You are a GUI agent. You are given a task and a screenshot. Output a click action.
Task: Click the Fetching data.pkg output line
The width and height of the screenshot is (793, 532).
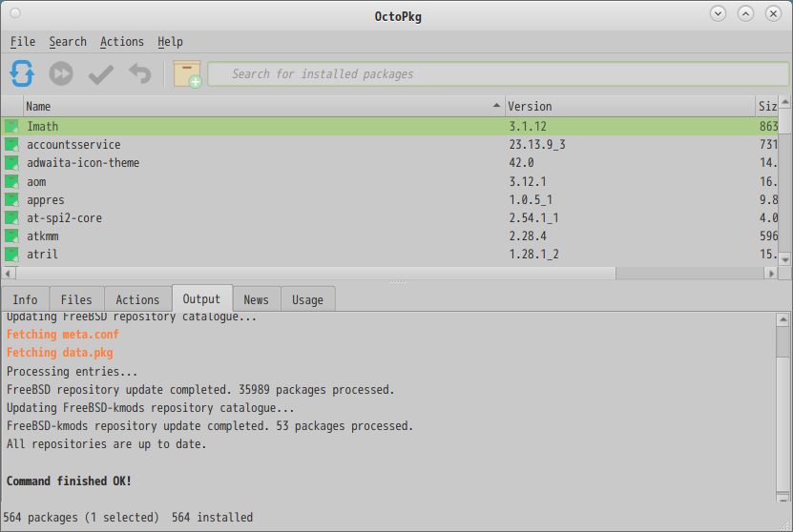tap(60, 353)
